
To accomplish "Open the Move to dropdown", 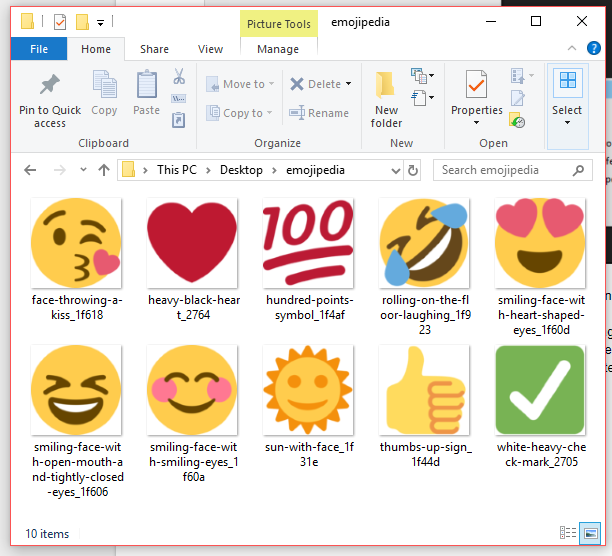I will 240,84.
